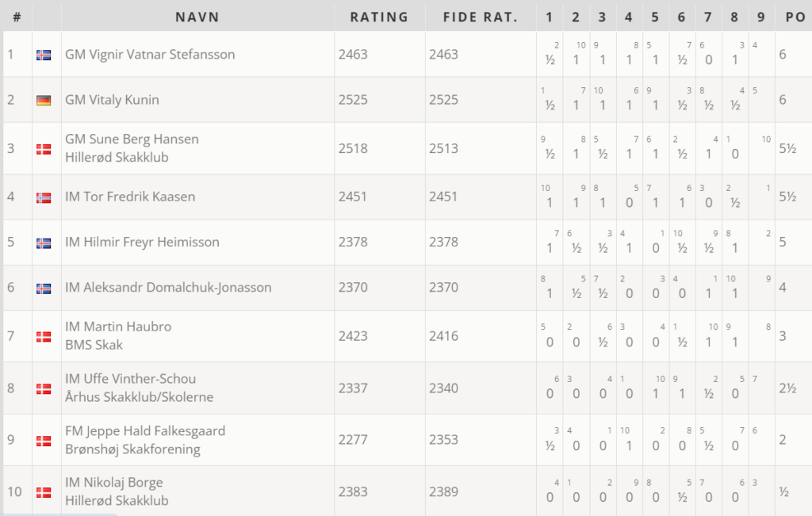Click Danish flag beside Martin Haubro
The image size is (812, 516).
coord(44,336)
